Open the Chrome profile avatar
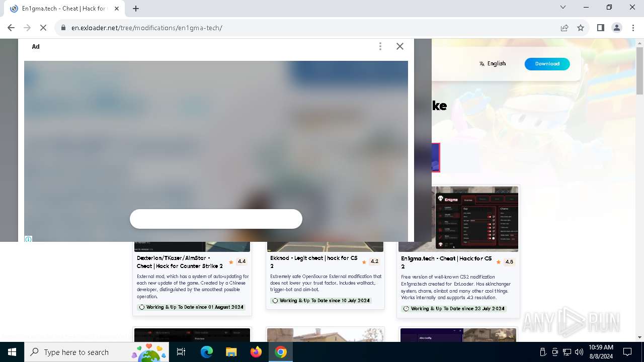 pos(617,28)
